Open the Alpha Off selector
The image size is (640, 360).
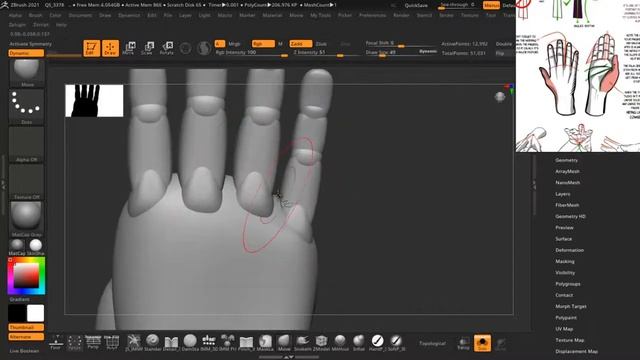point(27,144)
